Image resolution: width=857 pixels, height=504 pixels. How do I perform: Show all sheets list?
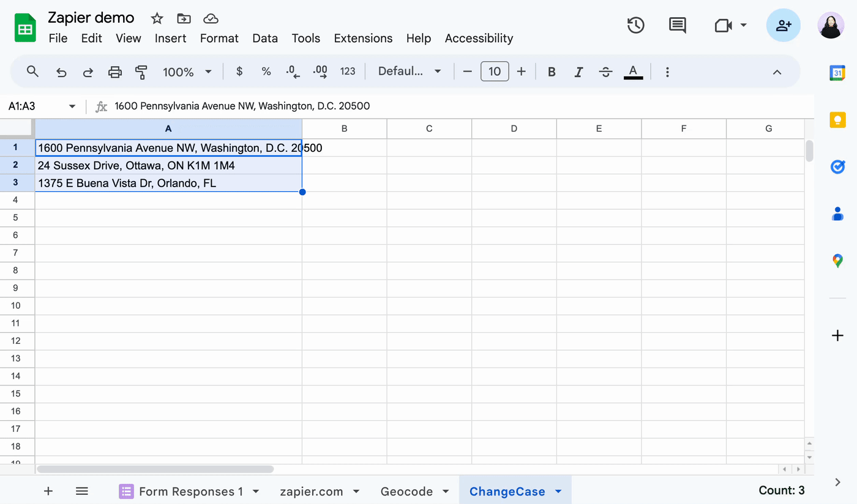82,491
